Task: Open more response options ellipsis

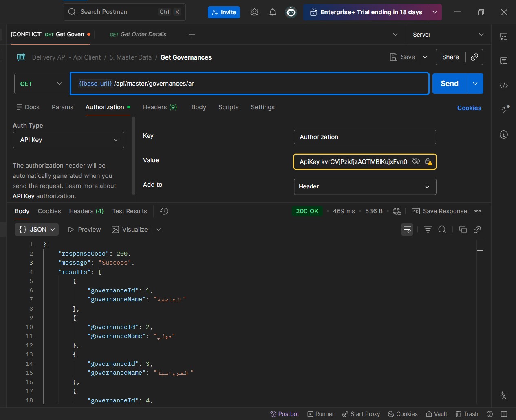Action: [477, 211]
